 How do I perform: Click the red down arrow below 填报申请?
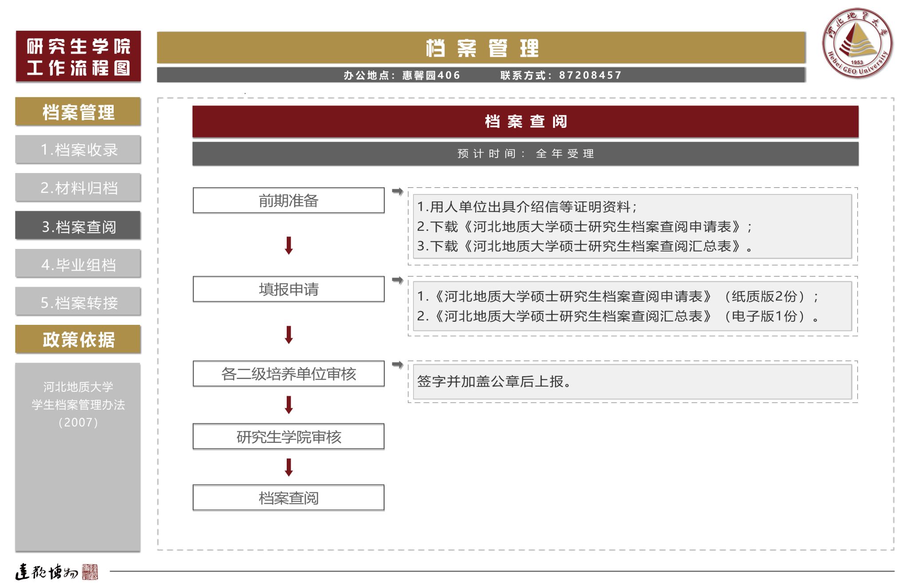[x=289, y=335]
